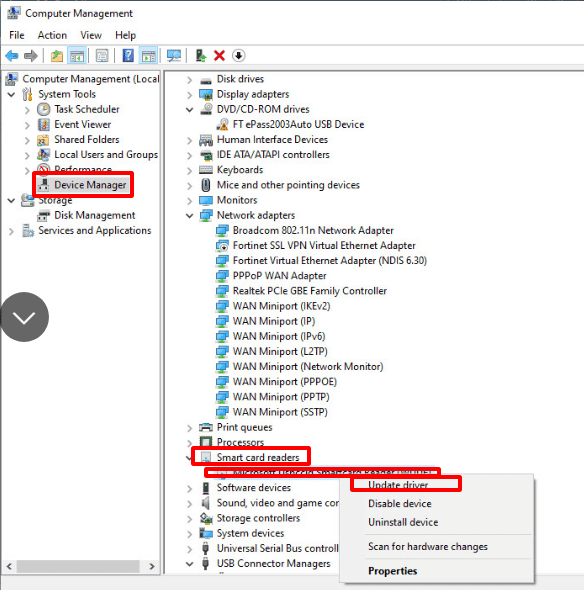Click the Properties toolbar icon
The image size is (584, 590).
pyautogui.click(x=102, y=56)
